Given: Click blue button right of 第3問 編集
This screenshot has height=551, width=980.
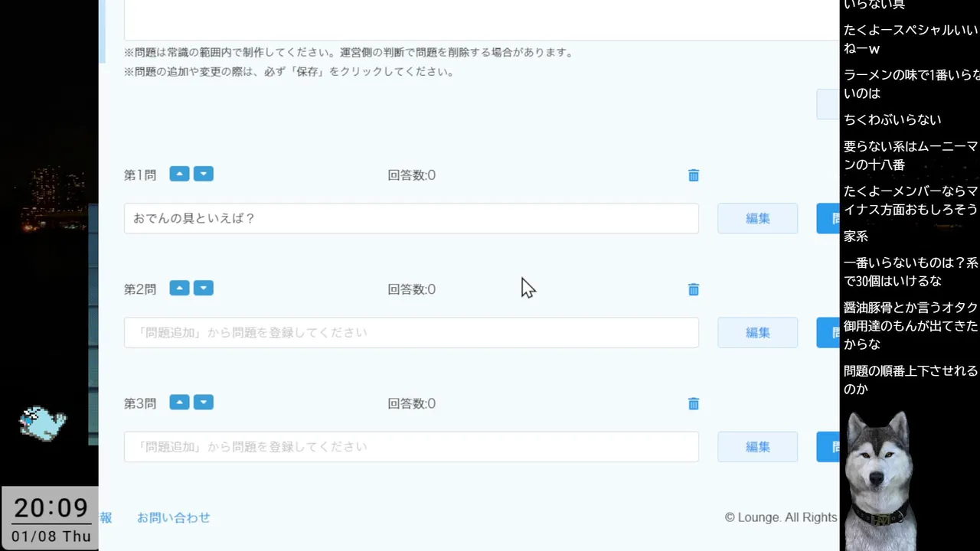Looking at the screenshot, I should click(x=828, y=446).
